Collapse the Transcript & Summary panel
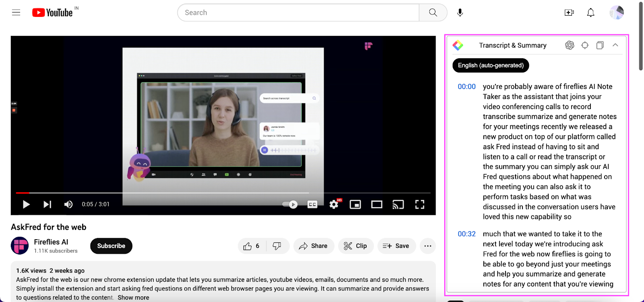Image resolution: width=644 pixels, height=302 pixels. [615, 45]
